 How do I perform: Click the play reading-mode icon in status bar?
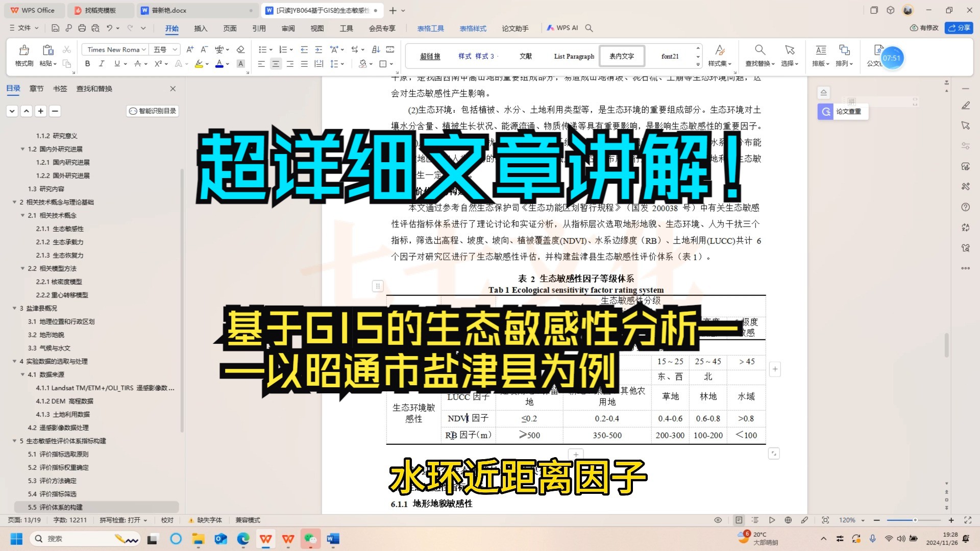pos(772,520)
